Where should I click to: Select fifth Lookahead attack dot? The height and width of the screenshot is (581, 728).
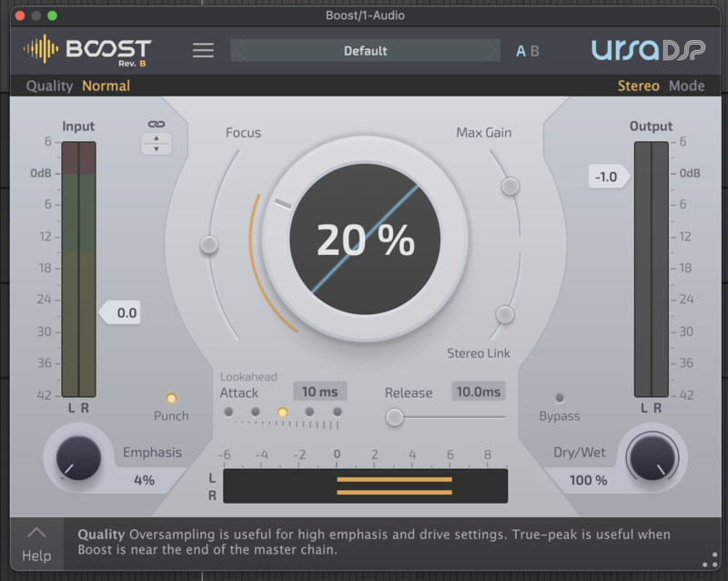pos(338,412)
